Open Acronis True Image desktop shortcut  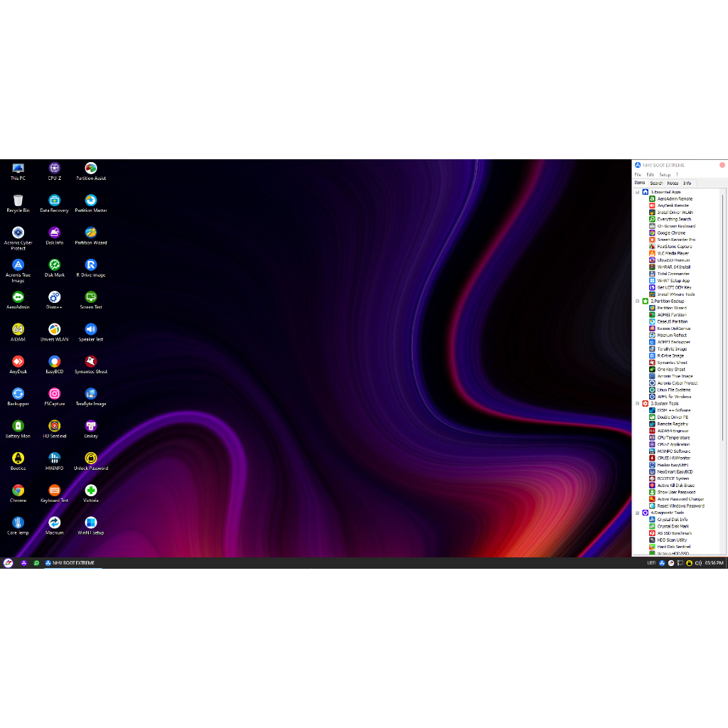[18, 265]
